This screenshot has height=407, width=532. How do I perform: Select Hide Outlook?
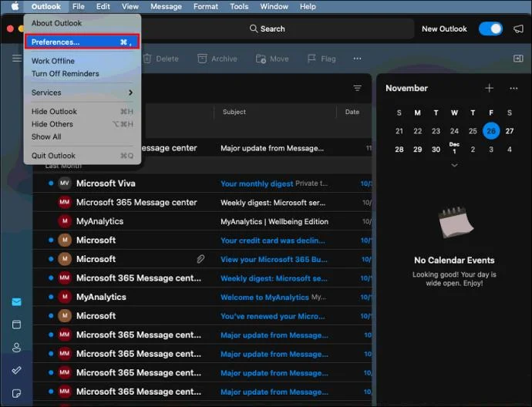[x=82, y=112]
